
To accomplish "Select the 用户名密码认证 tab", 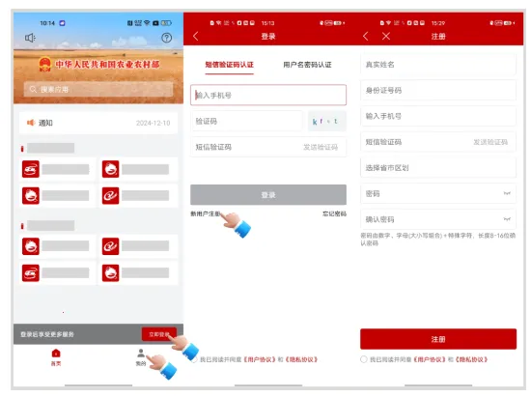I will click(x=307, y=65).
